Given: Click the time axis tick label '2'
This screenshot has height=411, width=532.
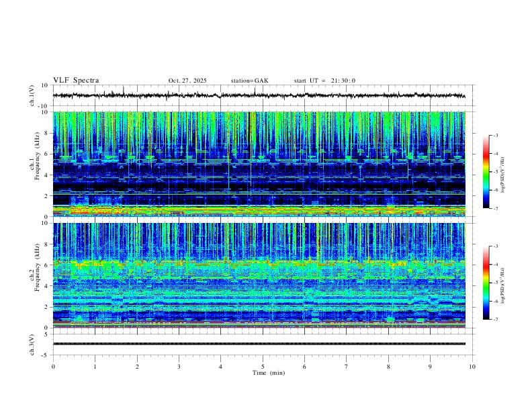Looking at the screenshot, I should pyautogui.click(x=137, y=367).
